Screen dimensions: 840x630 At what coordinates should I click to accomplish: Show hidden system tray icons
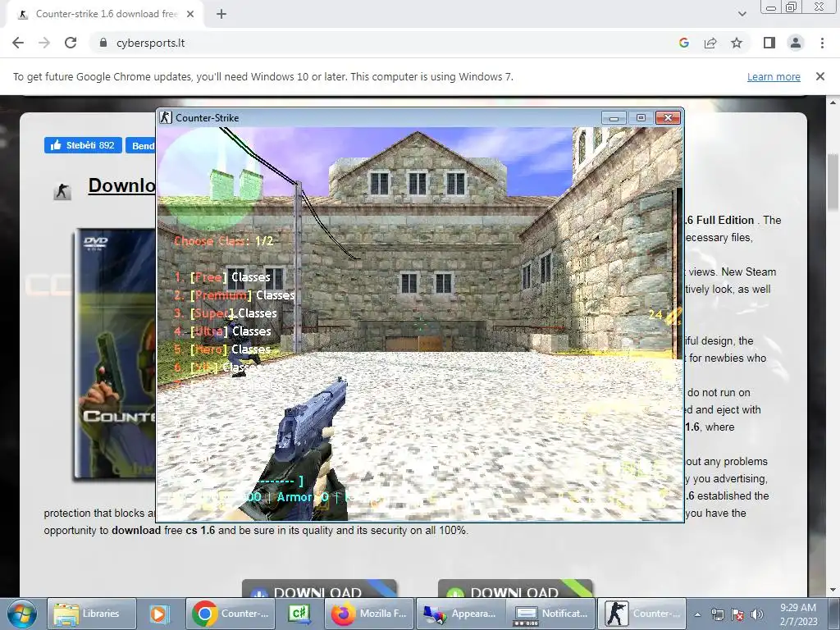coord(697,614)
